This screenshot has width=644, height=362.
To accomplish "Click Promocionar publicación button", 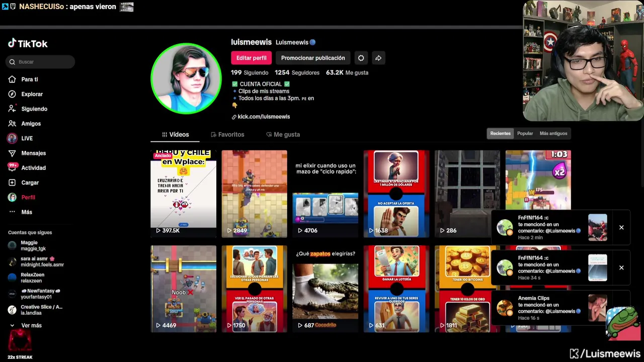I will click(313, 58).
